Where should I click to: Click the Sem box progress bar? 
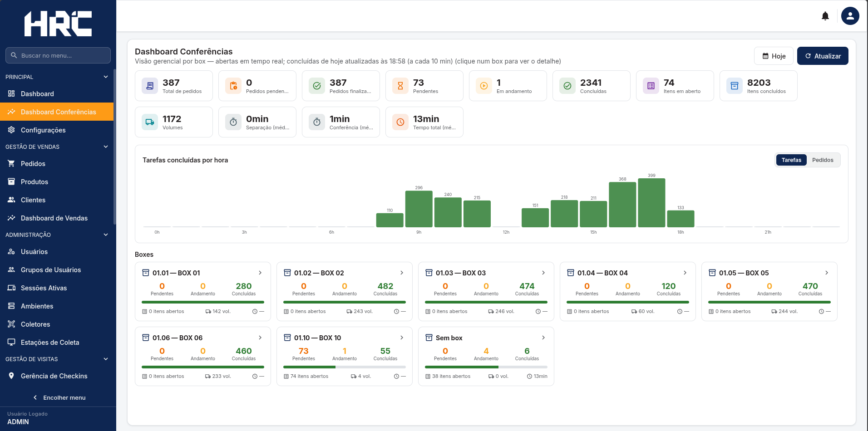pos(486,367)
